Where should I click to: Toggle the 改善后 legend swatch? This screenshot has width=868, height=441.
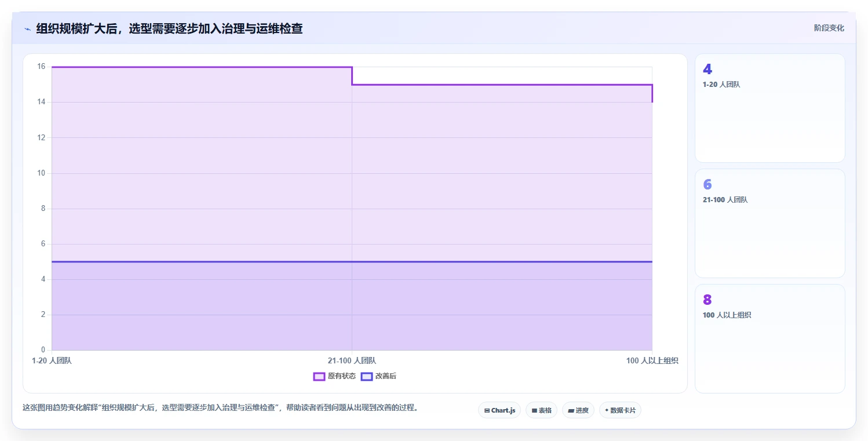point(366,376)
